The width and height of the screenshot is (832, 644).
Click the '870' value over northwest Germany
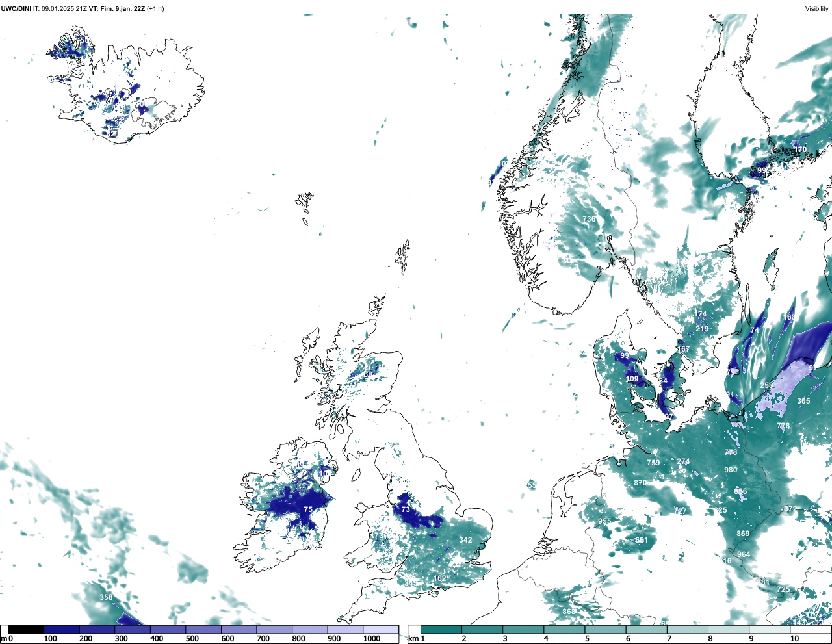pyautogui.click(x=640, y=483)
